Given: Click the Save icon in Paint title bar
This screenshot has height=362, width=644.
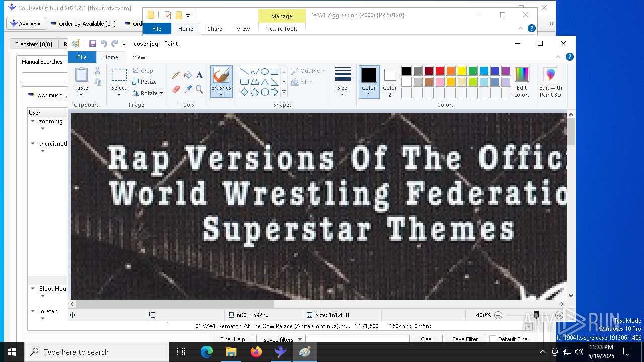Looking at the screenshot, I should click(x=93, y=44).
